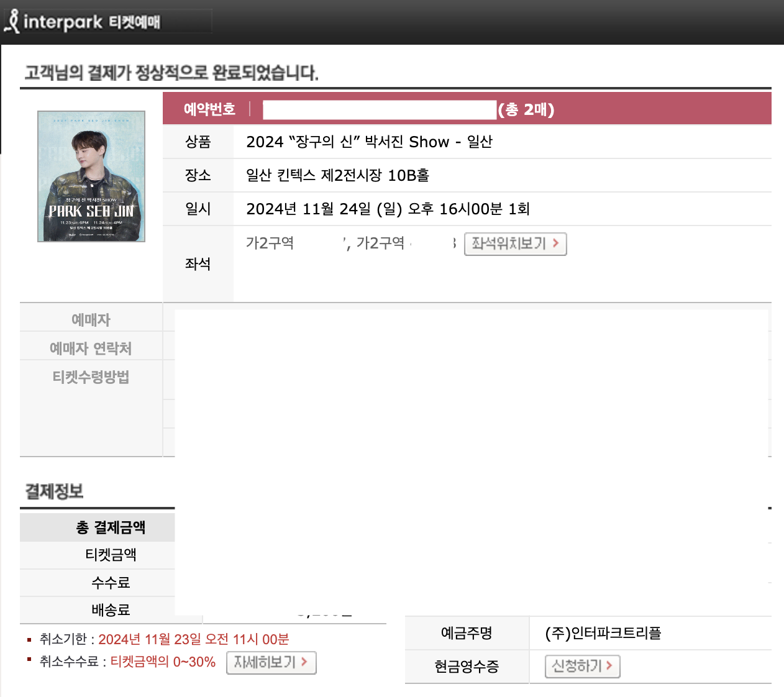The image size is (784, 697).
Task: Click the 장소 row label
Action: (x=198, y=176)
